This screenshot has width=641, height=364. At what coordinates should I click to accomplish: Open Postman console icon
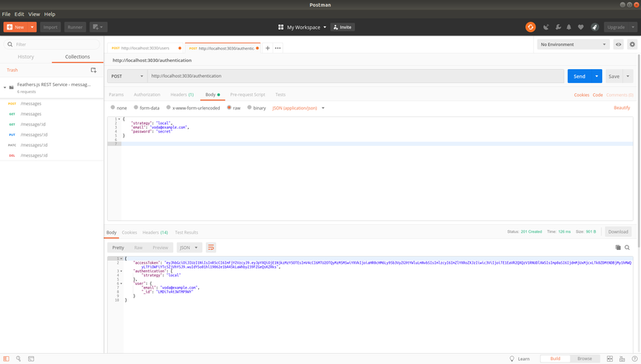click(31, 359)
